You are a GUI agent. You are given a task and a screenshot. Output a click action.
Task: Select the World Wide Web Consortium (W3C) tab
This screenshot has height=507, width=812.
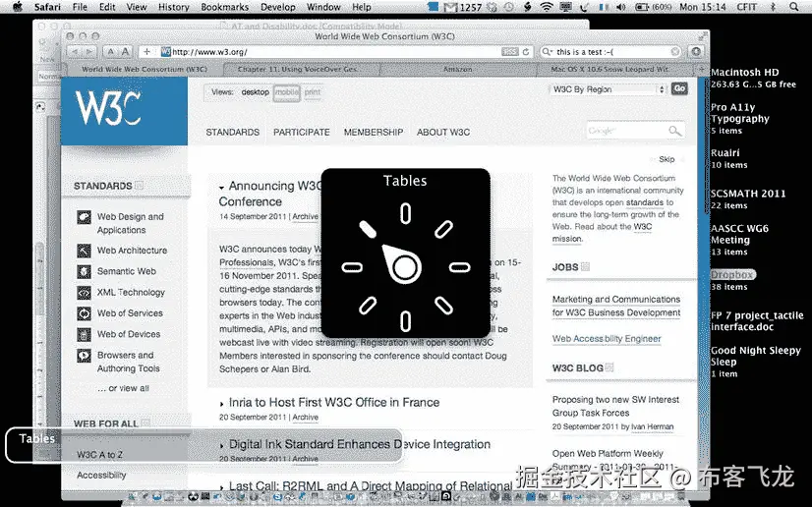(144, 69)
